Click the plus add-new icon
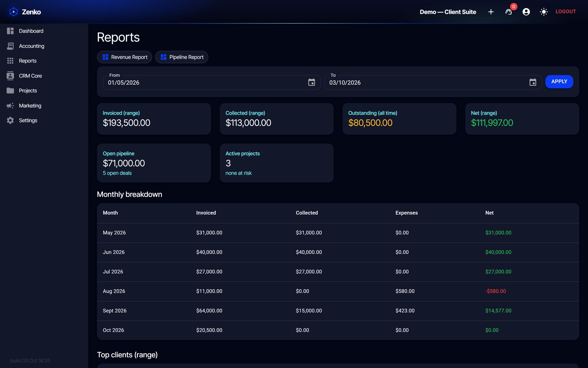 pos(491,12)
